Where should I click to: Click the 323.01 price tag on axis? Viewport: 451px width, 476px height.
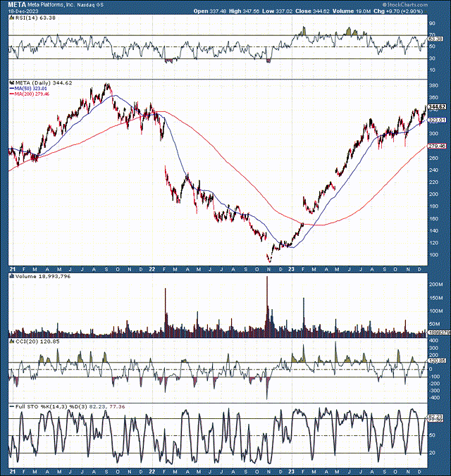(437, 120)
